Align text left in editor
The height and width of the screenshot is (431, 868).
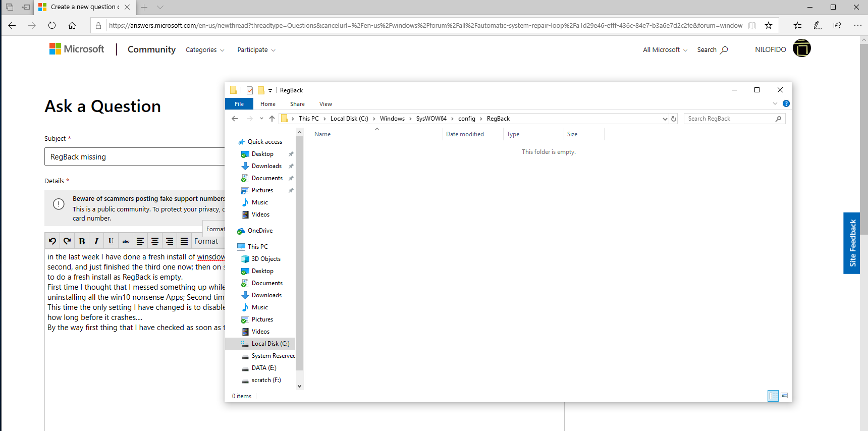[140, 241]
